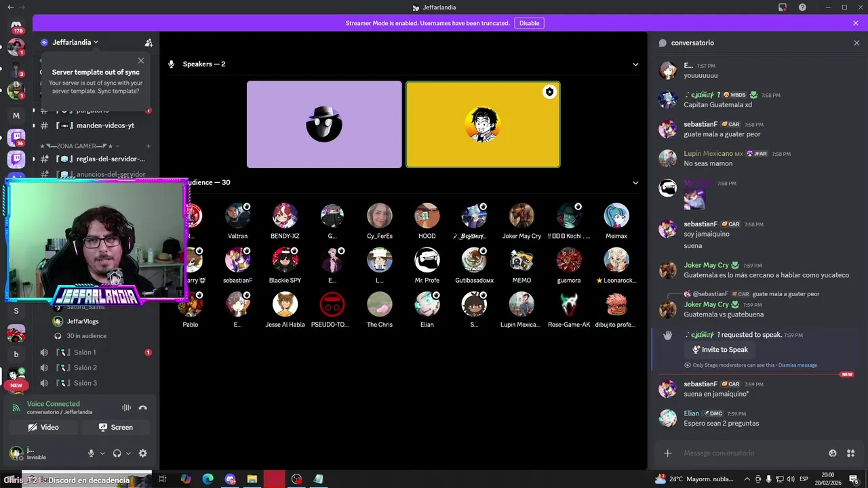Click audience member BENDY-XZ
This screenshot has width=868, height=488.
click(x=285, y=221)
